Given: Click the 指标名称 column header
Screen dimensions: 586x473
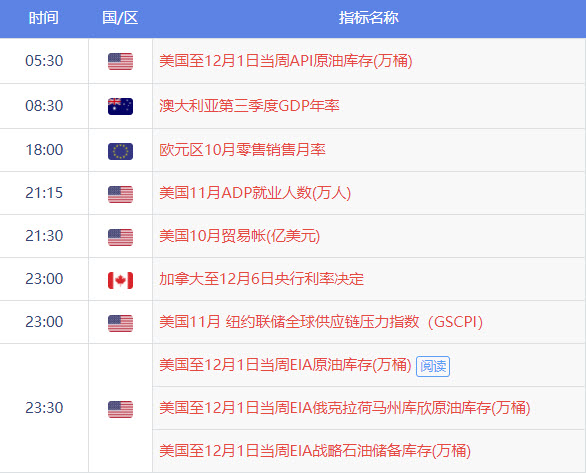Looking at the screenshot, I should pyautogui.click(x=368, y=18).
